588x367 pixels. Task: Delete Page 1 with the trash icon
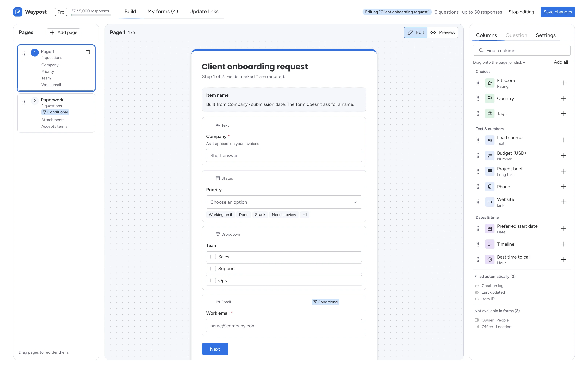(88, 52)
